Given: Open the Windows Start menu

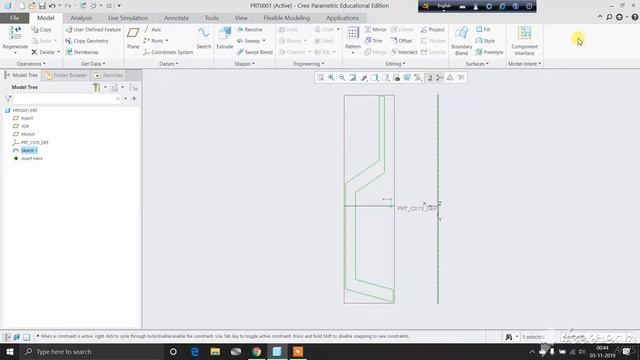Looking at the screenshot, I should (x=10, y=351).
